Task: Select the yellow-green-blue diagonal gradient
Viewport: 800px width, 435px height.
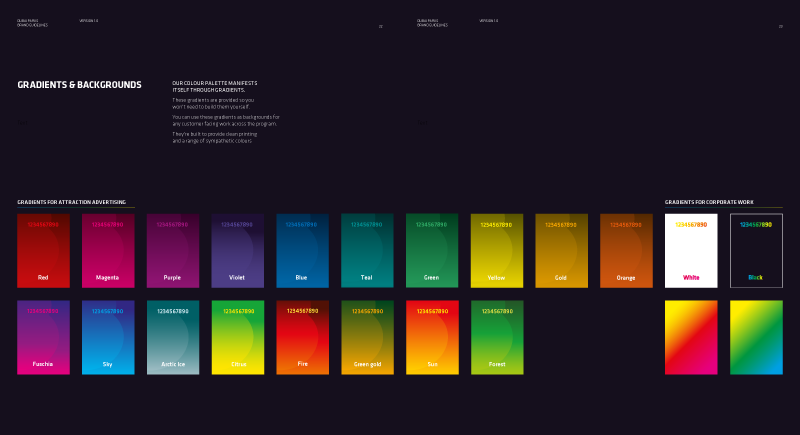Action: pyautogui.click(x=756, y=338)
